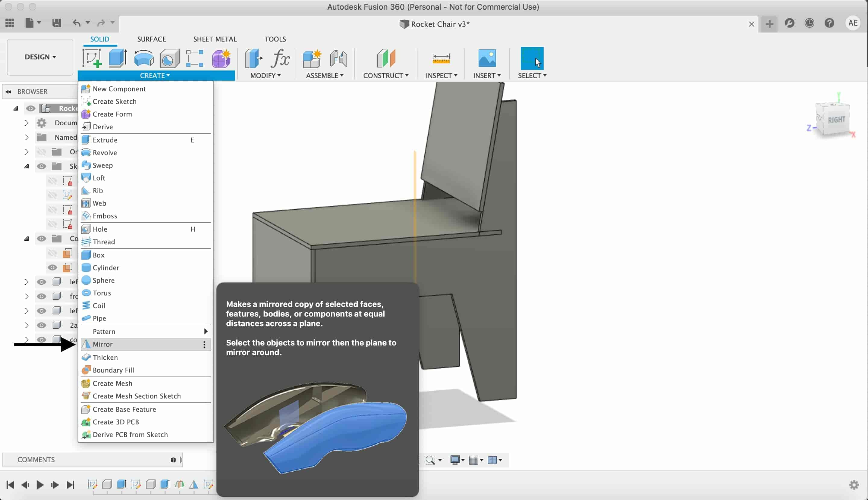Switch to the SURFACE tab
Screen dimensions: 868x500
pos(152,39)
